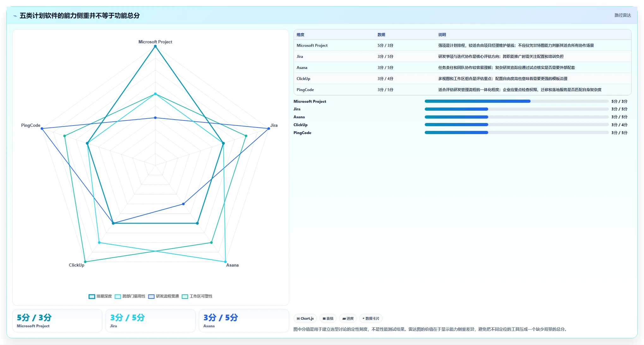This screenshot has width=644, height=345.
Task: Open the Asana 3分 / 5分 data card
Action: pos(244,321)
